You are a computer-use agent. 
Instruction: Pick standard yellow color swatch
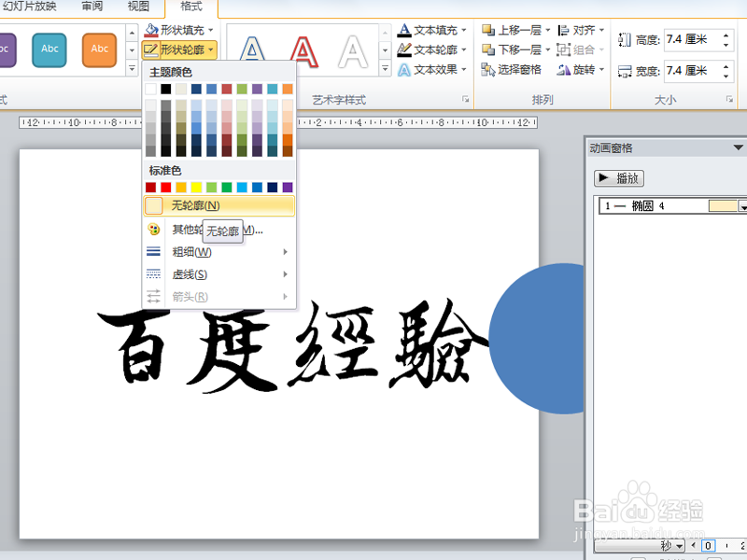196,188
